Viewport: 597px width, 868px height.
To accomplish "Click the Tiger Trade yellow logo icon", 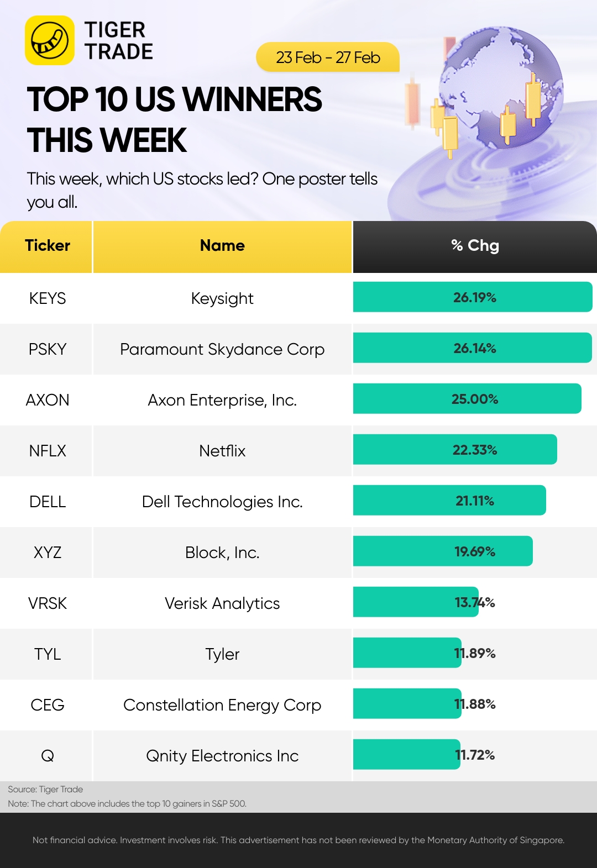I will tap(50, 40).
